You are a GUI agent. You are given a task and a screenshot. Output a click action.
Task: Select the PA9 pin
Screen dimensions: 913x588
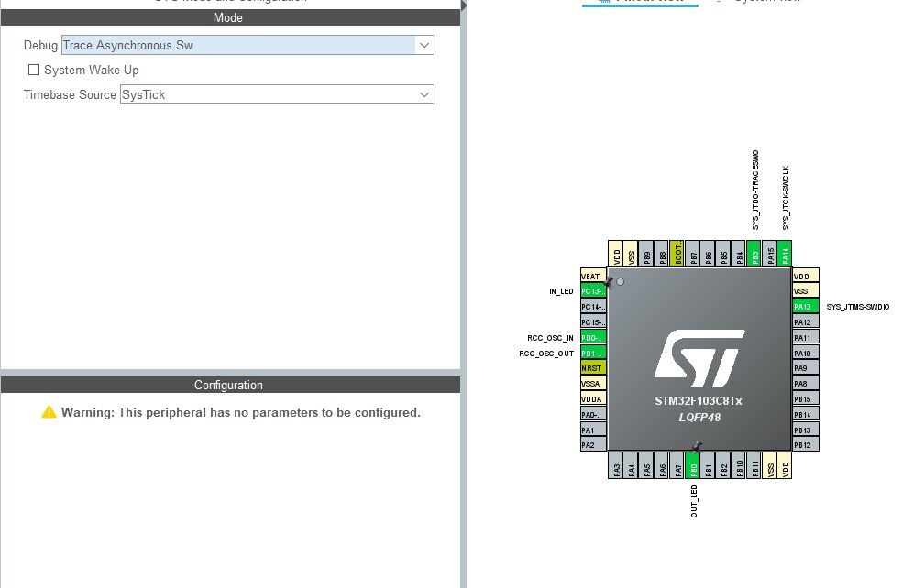point(806,367)
